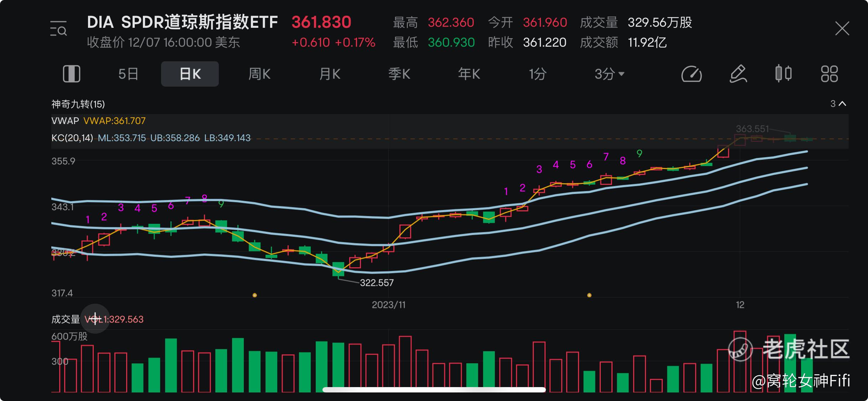This screenshot has height=401, width=868.
Task: Switch to the 5日 chart tab
Action: (128, 74)
